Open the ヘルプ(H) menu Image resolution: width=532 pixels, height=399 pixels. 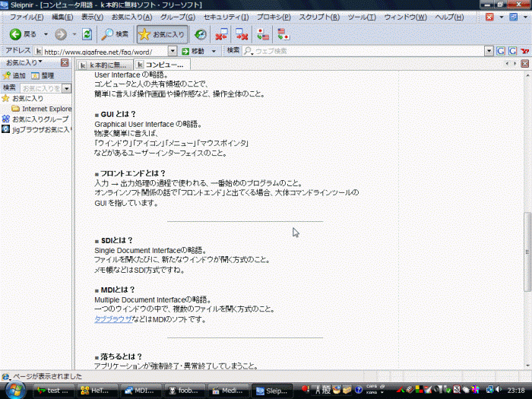(x=449, y=17)
